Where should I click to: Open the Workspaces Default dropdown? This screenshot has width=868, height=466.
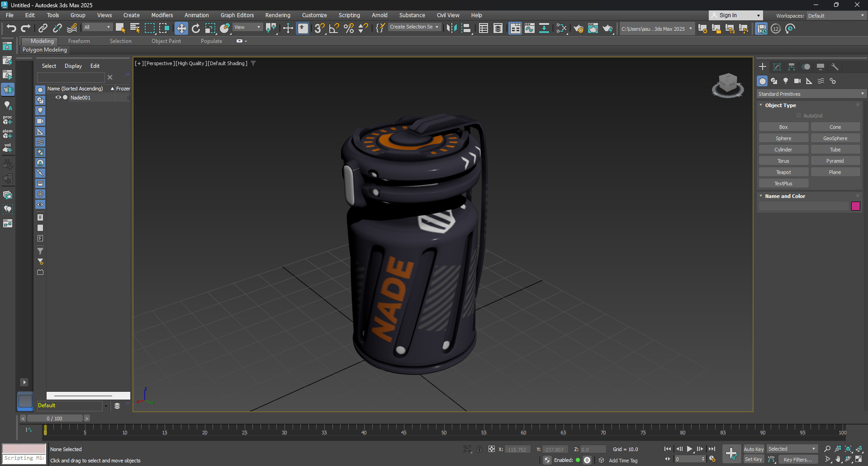point(836,16)
